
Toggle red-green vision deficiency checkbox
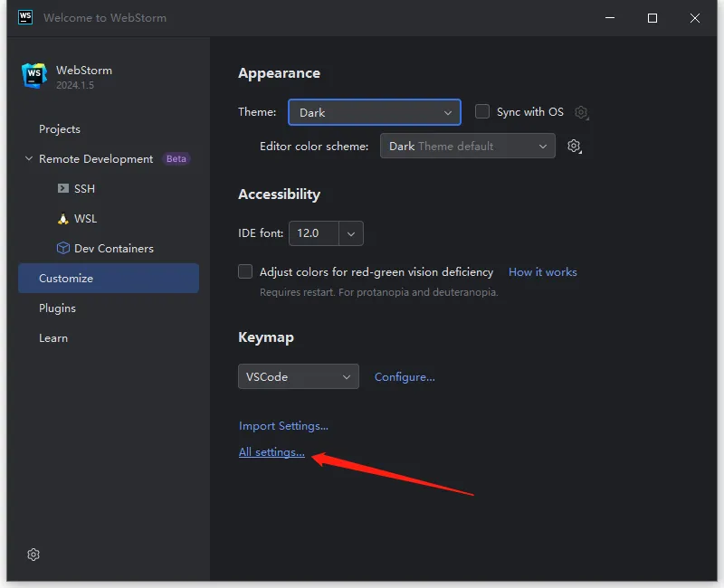click(x=245, y=271)
